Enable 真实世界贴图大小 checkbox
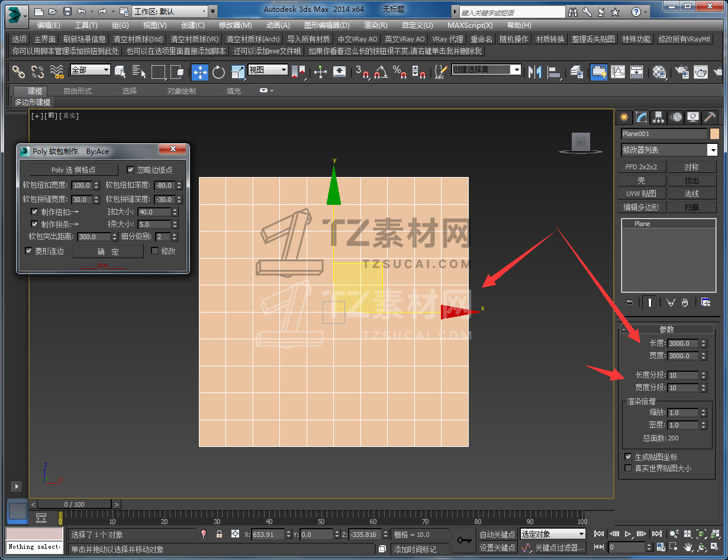The width and height of the screenshot is (728, 560). pos(629,468)
